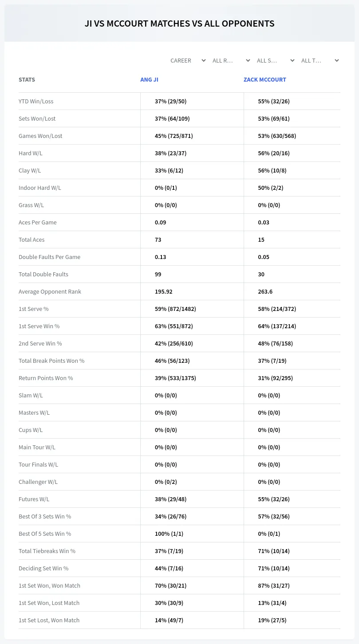Viewport: 359px width, 644px height.
Task: Open the ALL S... filter dropdown
Action: (x=275, y=60)
